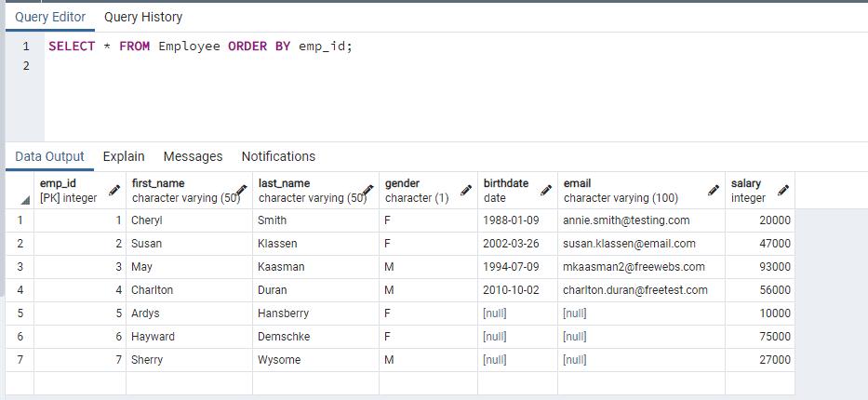Select row 7 via row header
The height and width of the screenshot is (400, 868).
[20, 360]
